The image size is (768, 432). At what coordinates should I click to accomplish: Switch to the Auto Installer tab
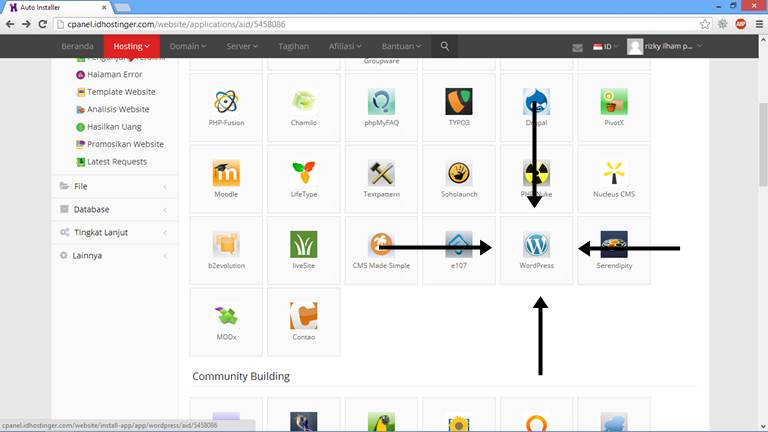[x=55, y=7]
